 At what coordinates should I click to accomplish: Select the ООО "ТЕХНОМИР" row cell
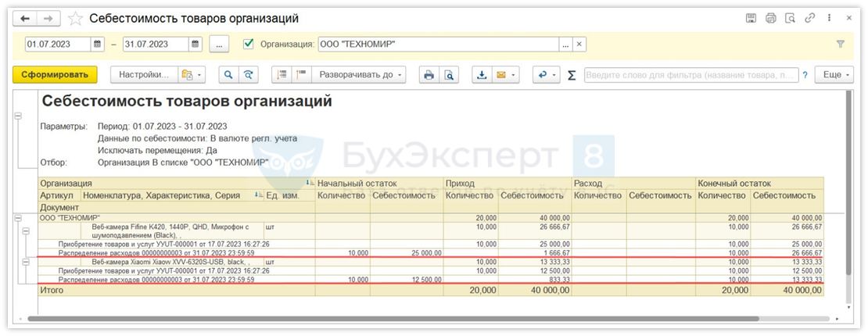point(177,218)
